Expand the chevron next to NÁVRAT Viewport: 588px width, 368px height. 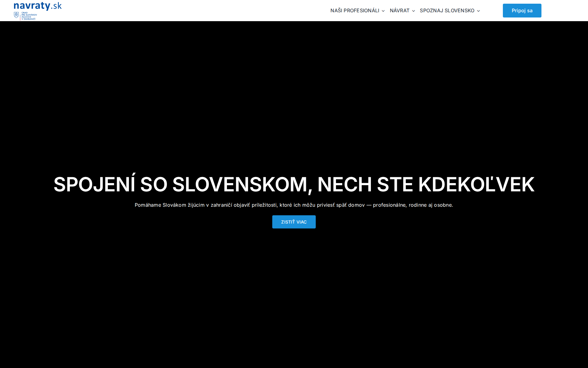[x=413, y=11]
